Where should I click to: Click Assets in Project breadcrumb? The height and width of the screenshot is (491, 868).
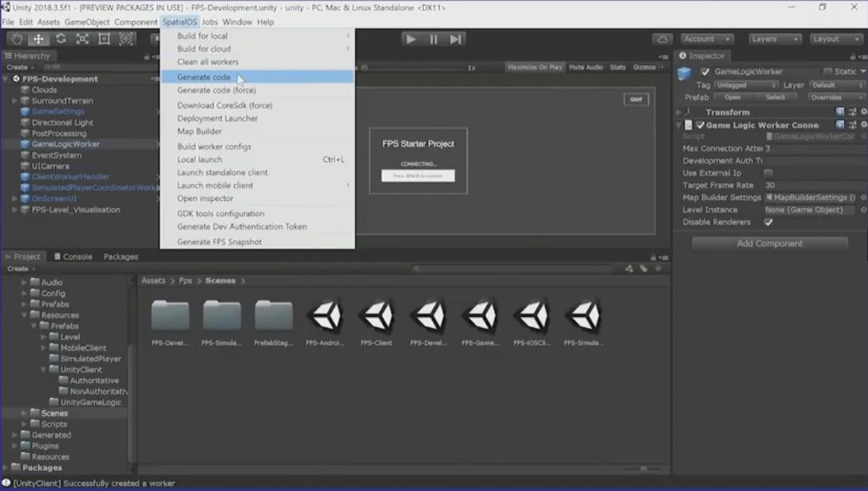coord(153,281)
